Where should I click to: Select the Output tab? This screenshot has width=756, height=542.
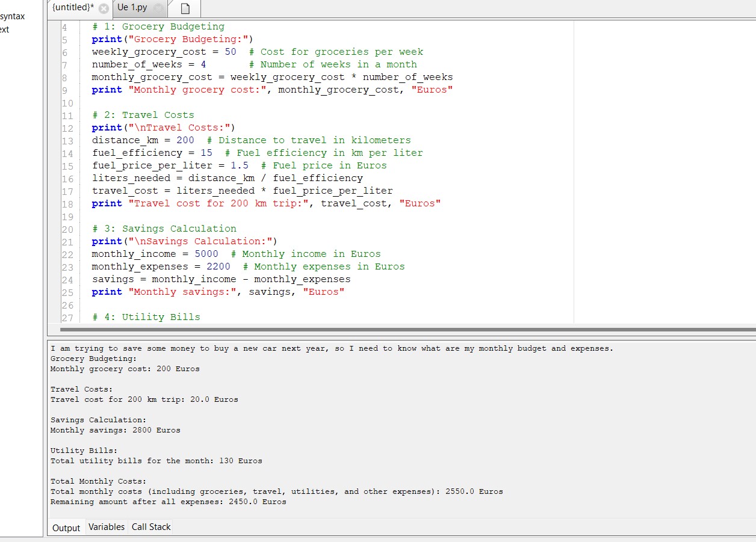[x=66, y=528]
